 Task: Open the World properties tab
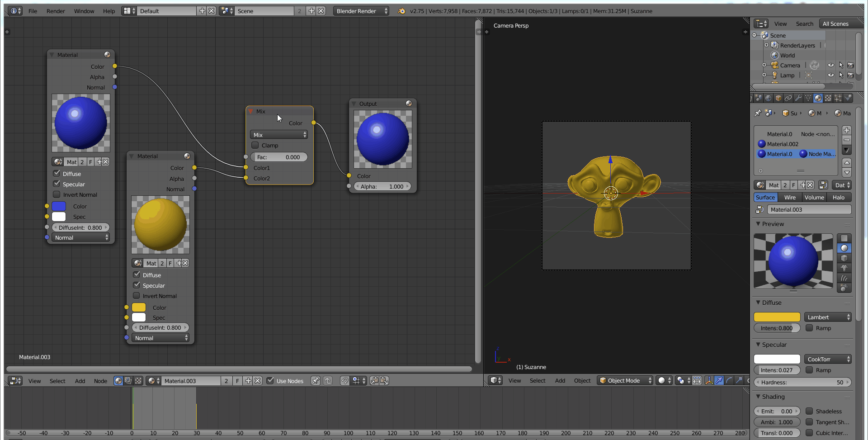pos(769,98)
